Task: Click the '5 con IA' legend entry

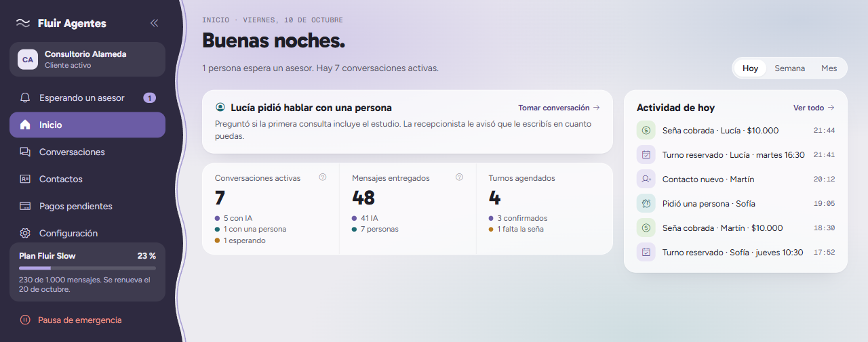Action: click(x=234, y=218)
